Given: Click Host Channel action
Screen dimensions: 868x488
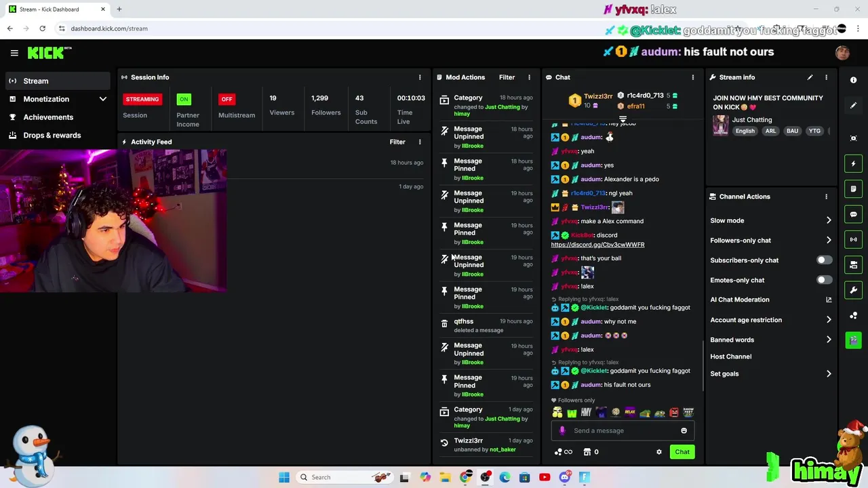Looking at the screenshot, I should [x=730, y=357].
